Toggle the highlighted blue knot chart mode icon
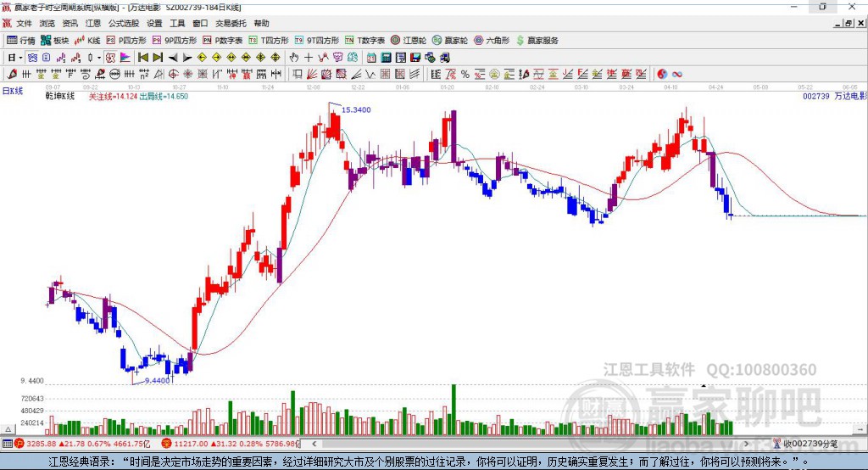 (33, 58)
